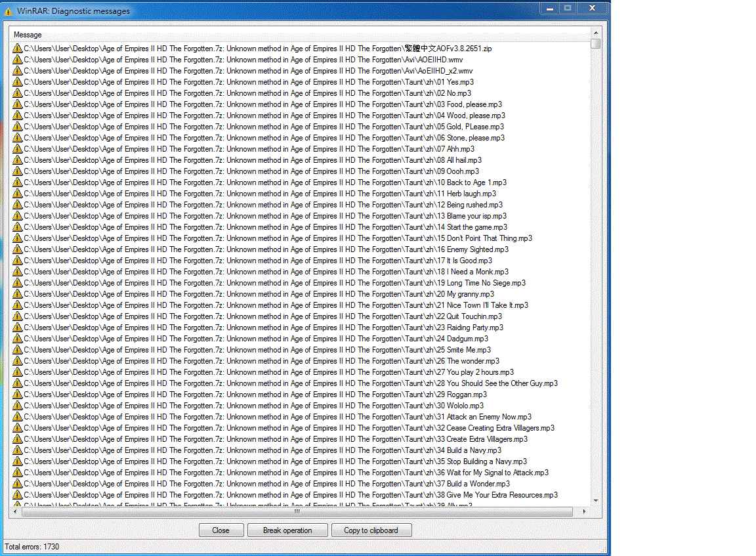Minimize the WinRAR Diagnostic messages window
756x556 pixels.
tap(550, 8)
